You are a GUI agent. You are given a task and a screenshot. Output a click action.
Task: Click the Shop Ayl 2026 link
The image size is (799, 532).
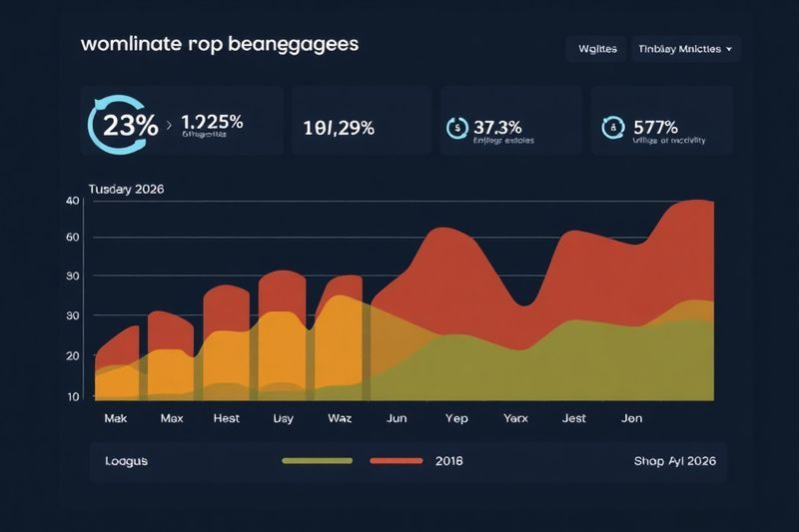tap(674, 461)
